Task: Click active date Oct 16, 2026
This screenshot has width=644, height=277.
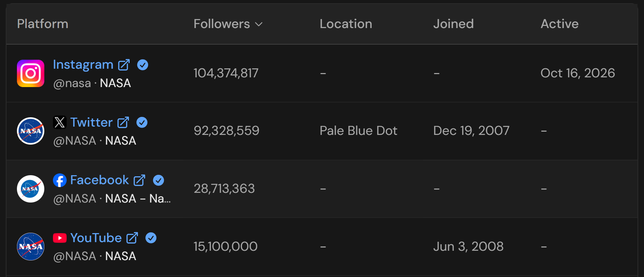Action: (578, 73)
